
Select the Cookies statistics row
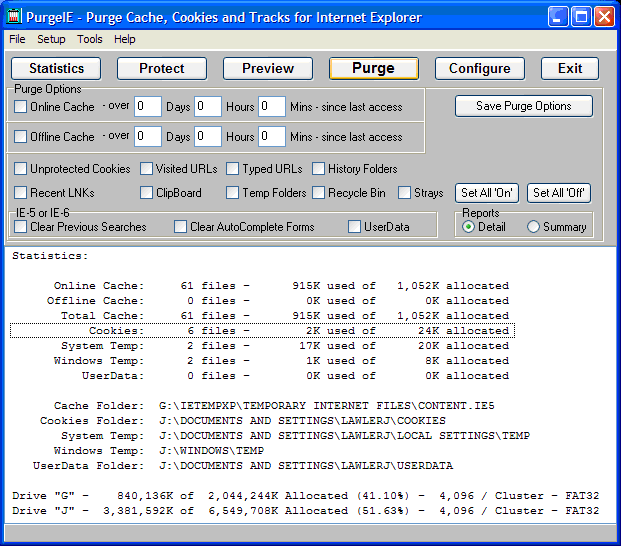[262, 331]
